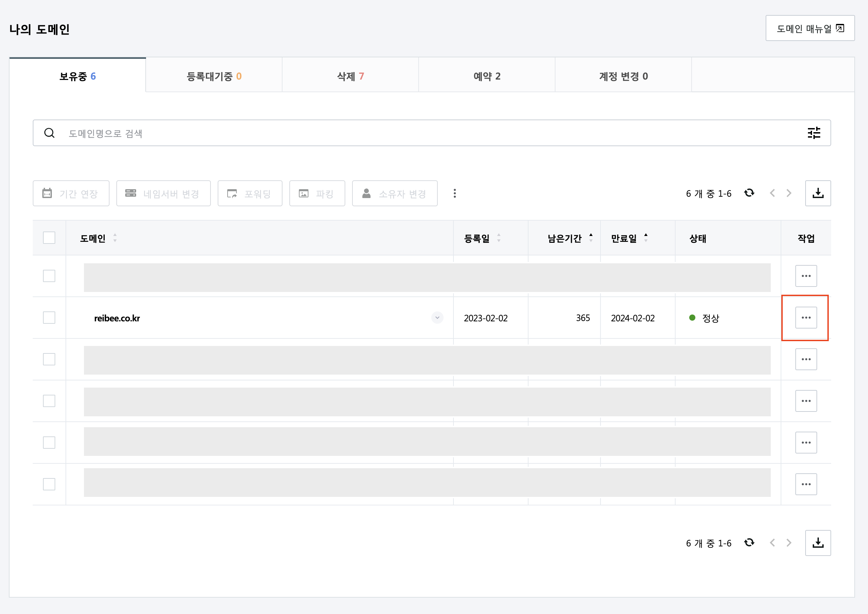Open the 예약 tab

[487, 76]
